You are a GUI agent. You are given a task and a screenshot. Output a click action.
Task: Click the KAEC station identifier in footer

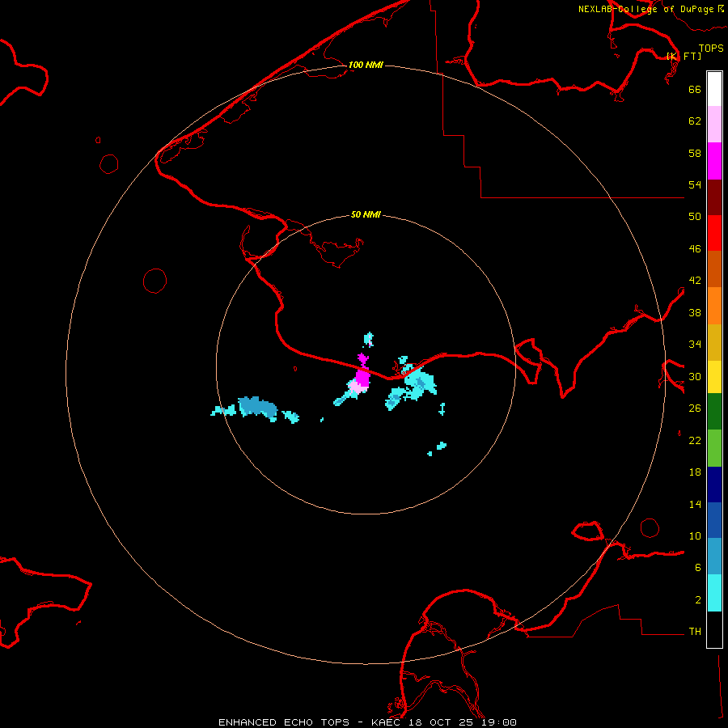(387, 722)
